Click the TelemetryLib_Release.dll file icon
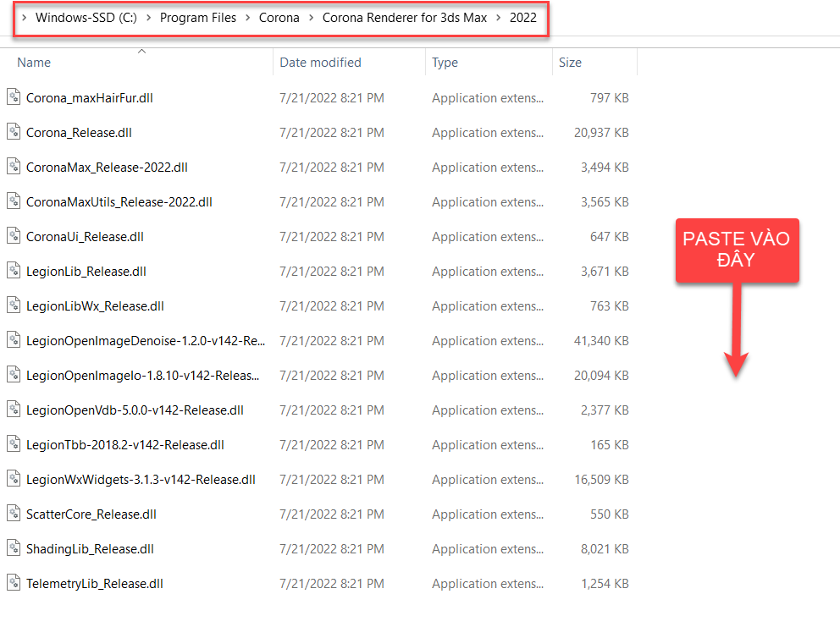The image size is (840, 627). point(14,583)
